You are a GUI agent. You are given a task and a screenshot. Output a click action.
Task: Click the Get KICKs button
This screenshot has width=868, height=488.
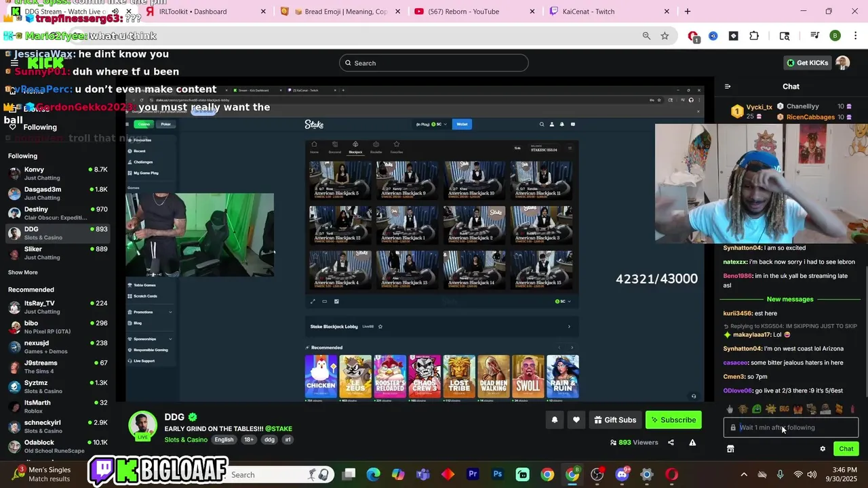click(x=807, y=63)
